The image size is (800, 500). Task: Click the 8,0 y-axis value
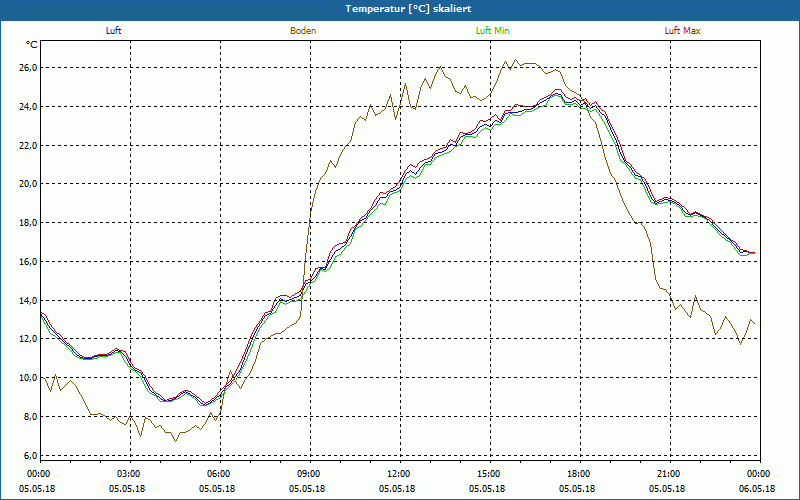click(30, 416)
